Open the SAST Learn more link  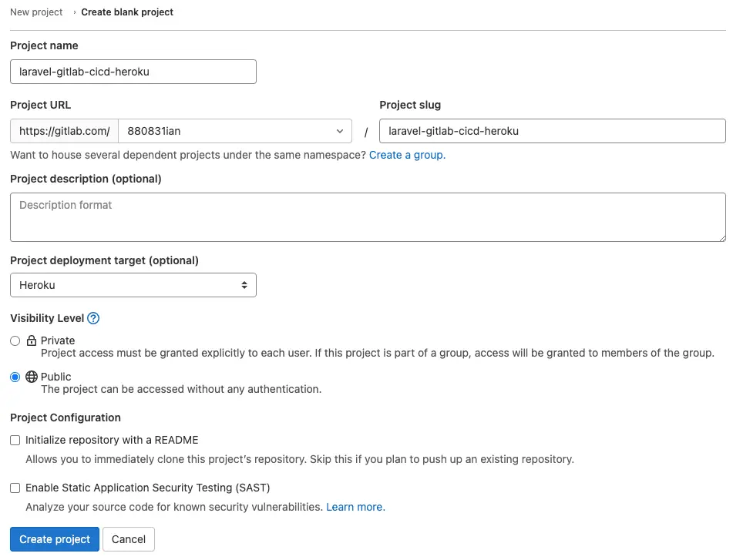point(355,507)
